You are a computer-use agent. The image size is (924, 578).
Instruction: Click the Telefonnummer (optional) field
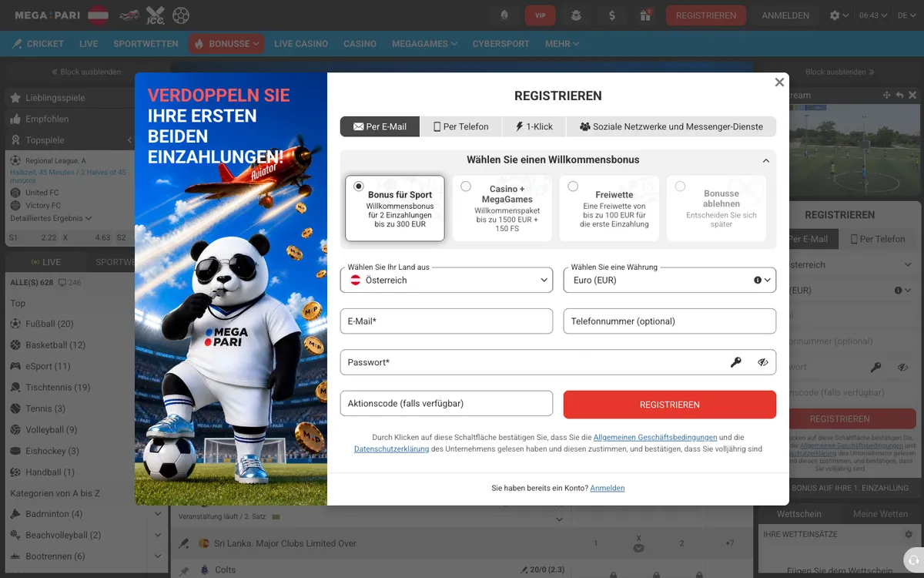coord(670,321)
